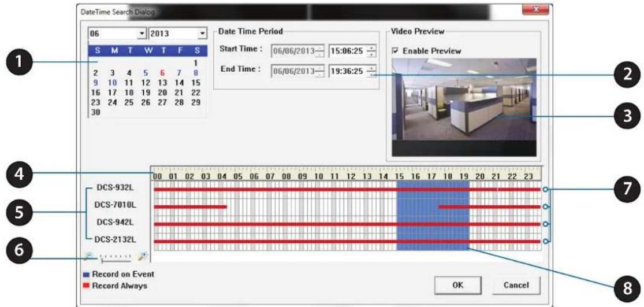Click the DCS-2132L red recording bar

pos(347,242)
